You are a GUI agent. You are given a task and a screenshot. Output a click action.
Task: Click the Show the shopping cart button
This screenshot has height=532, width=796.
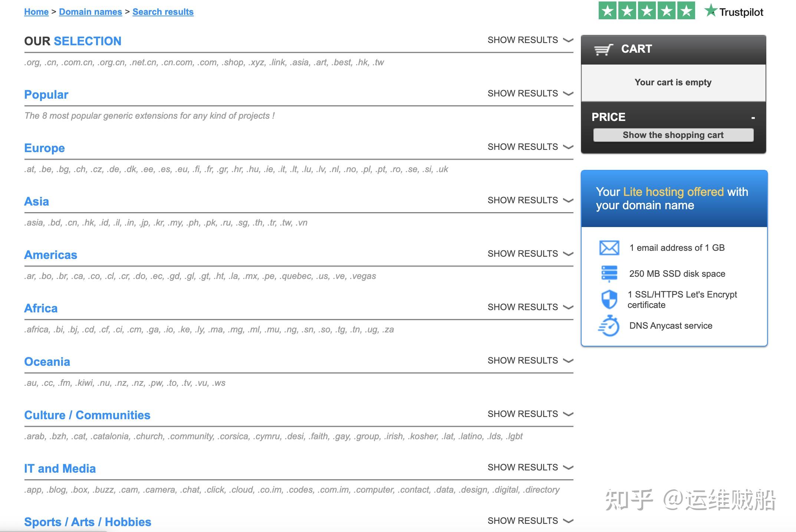click(673, 135)
